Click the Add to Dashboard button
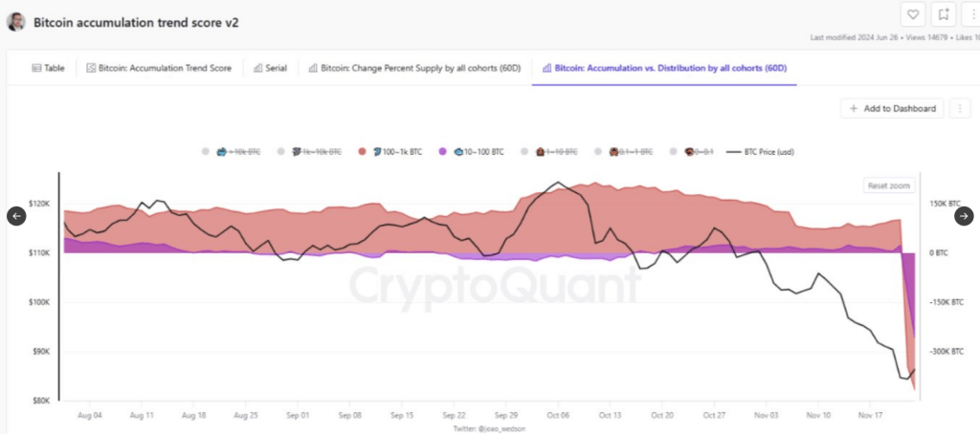The image size is (980, 434). tap(892, 109)
